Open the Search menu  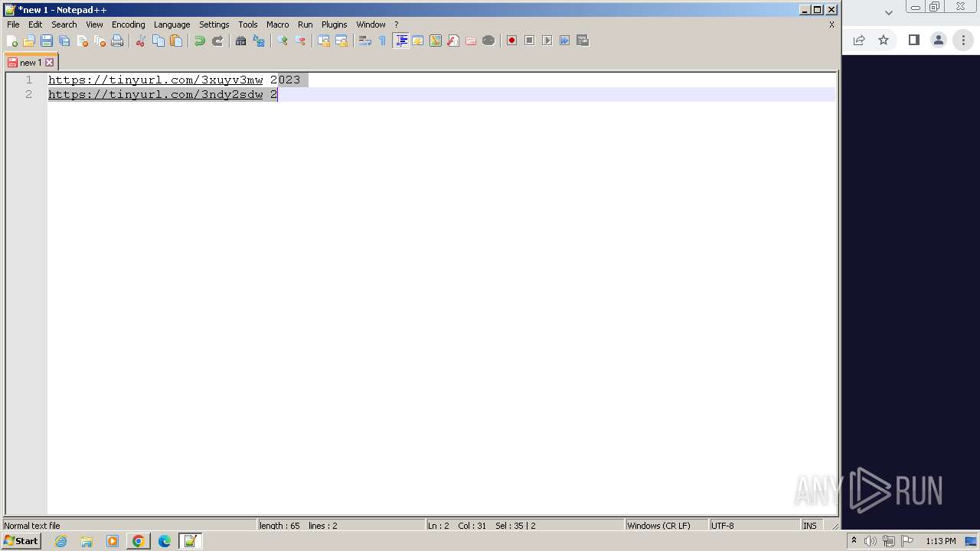coord(64,24)
